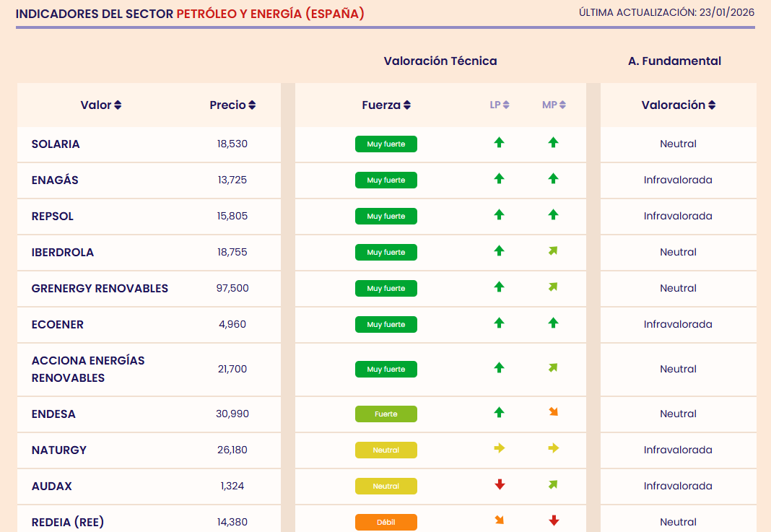This screenshot has width=771, height=532.
Task: Open AUDAX stock page
Action: [x=52, y=487]
